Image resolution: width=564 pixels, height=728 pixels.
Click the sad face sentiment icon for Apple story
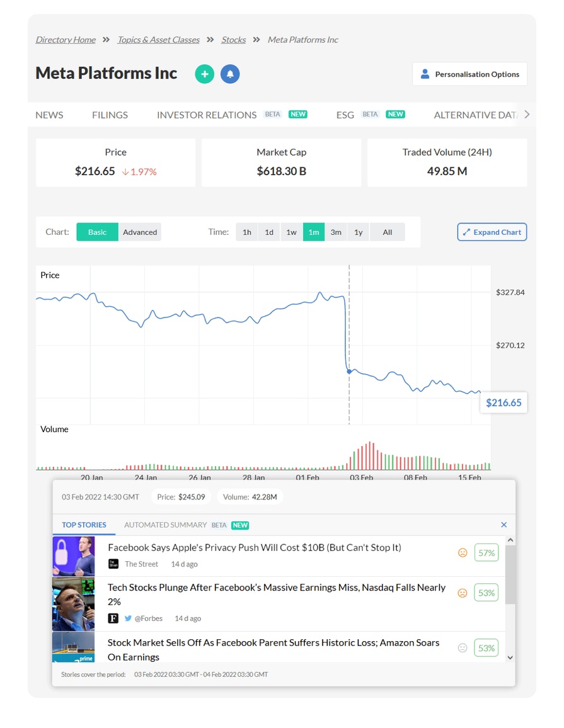point(463,553)
